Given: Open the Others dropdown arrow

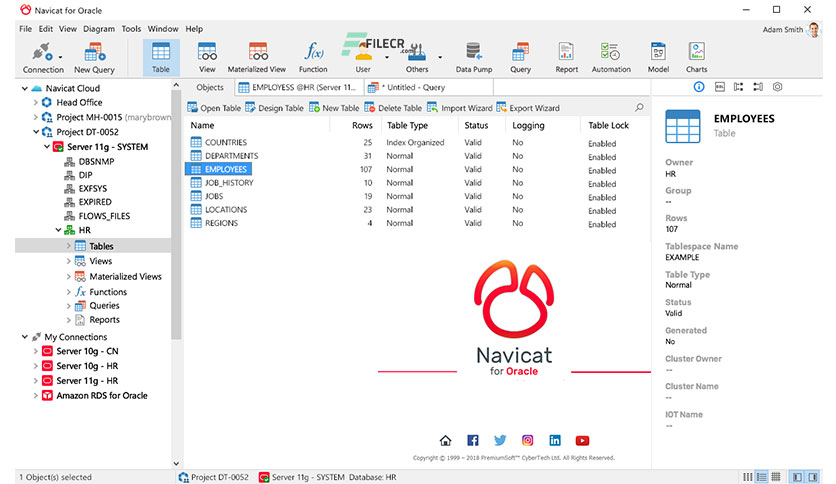Looking at the screenshot, I should pyautogui.click(x=440, y=57).
